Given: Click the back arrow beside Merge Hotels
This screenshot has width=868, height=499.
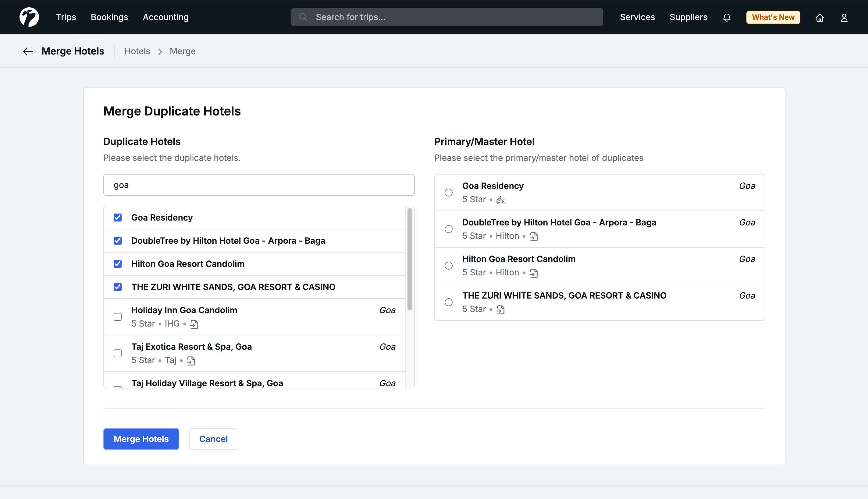Looking at the screenshot, I should [28, 51].
